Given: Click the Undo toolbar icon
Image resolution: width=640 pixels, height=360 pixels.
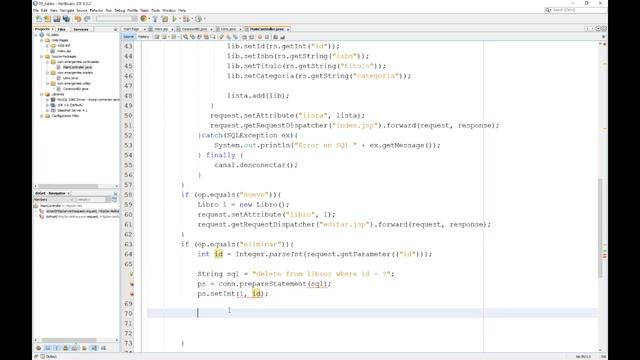Looking at the screenshot, I should tap(78, 19).
